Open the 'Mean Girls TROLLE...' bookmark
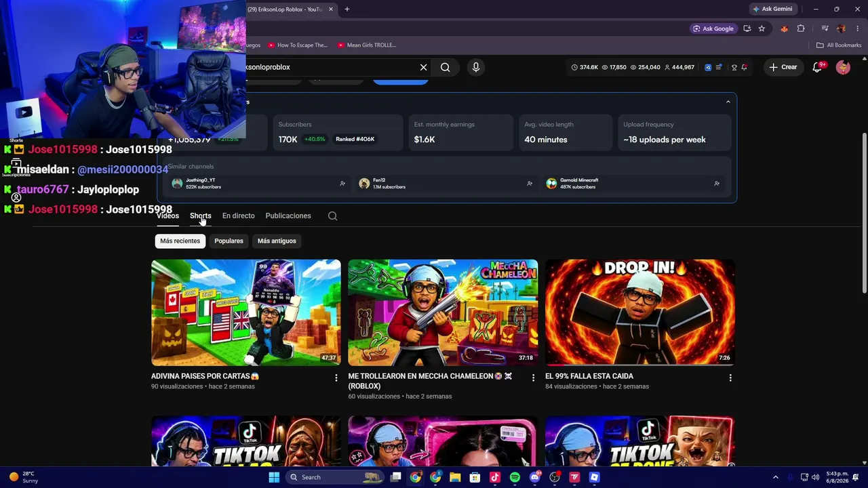 tap(367, 45)
